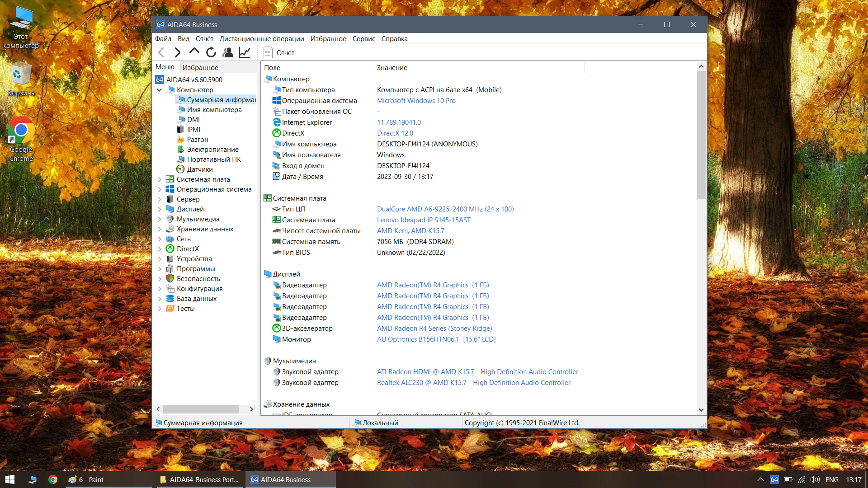Open the Сервис menu

click(363, 39)
